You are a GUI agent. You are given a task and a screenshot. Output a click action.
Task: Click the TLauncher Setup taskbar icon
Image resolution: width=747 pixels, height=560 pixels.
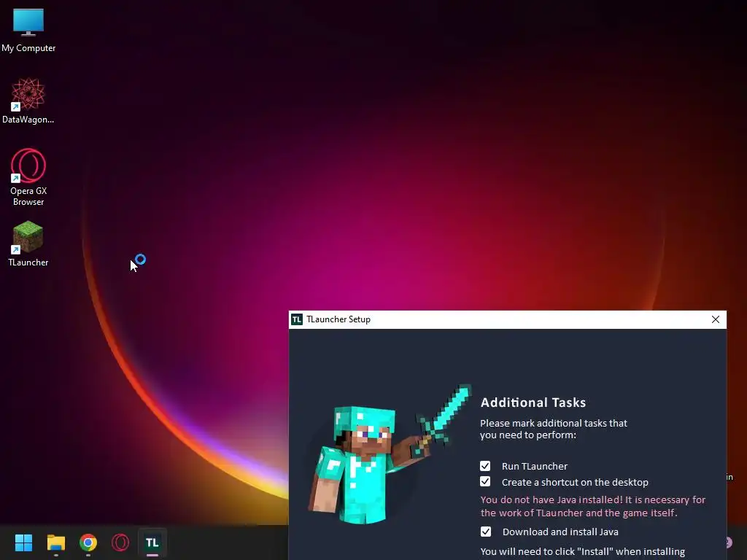[152, 542]
